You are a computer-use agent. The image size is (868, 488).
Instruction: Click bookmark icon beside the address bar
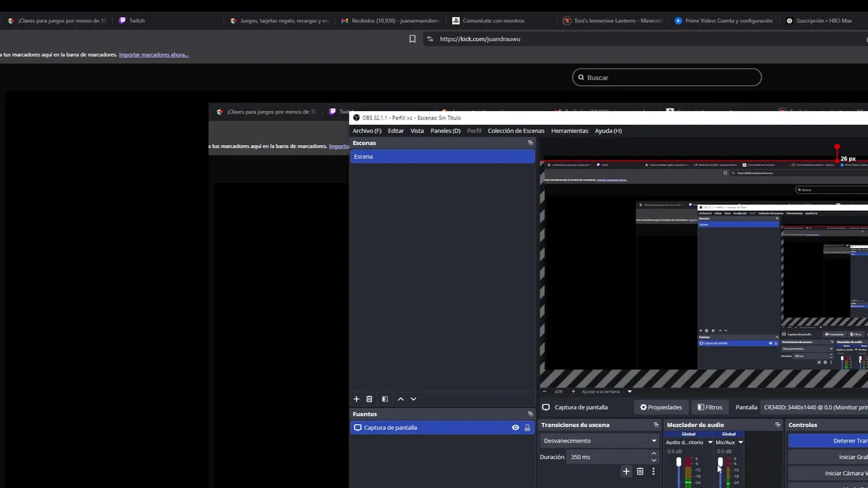click(x=412, y=39)
